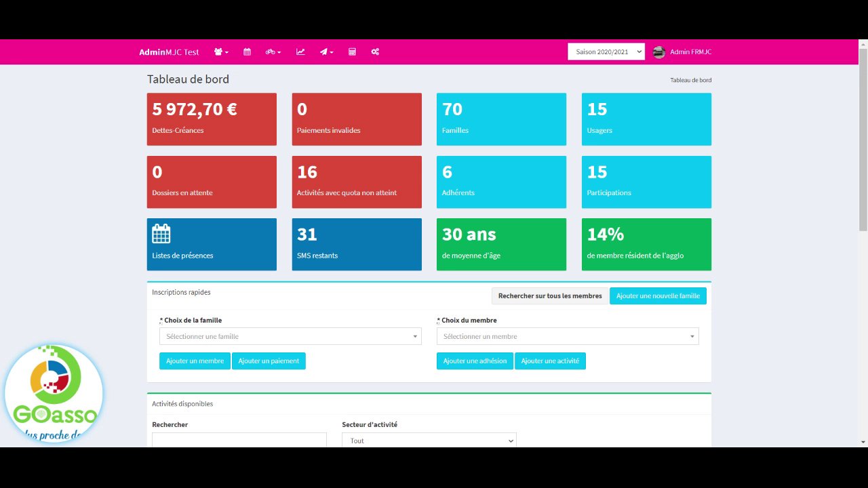
Task: Open Activités avec quota non atteint card
Action: [x=357, y=182]
